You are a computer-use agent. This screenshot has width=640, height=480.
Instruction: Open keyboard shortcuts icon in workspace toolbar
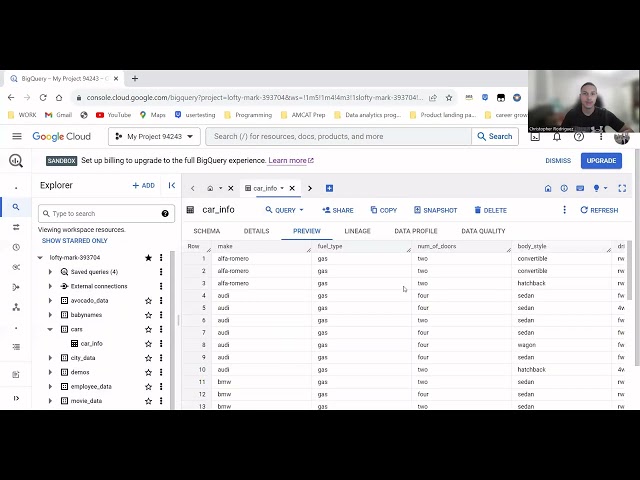pyautogui.click(x=580, y=188)
